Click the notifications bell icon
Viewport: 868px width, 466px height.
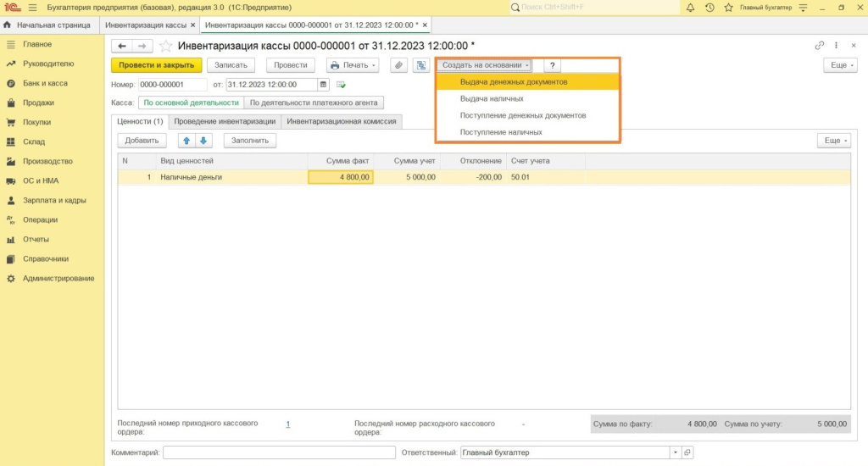pyautogui.click(x=690, y=7)
